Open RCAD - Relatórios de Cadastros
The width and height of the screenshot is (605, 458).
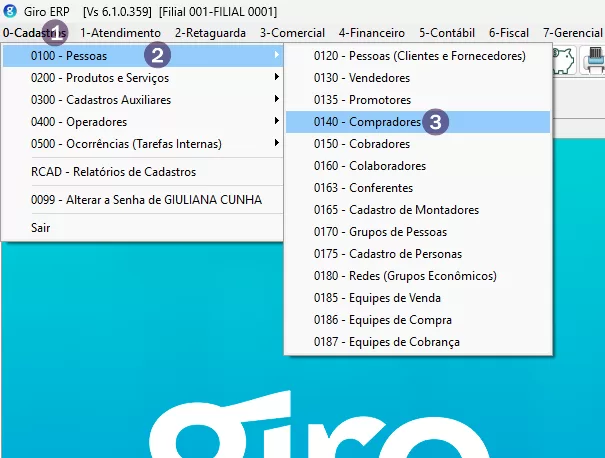113,171
